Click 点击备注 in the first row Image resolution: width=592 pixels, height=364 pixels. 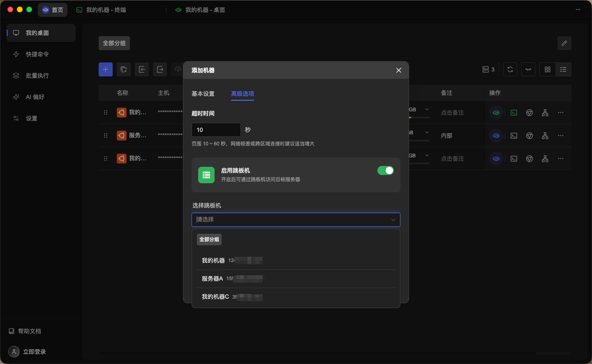point(452,113)
